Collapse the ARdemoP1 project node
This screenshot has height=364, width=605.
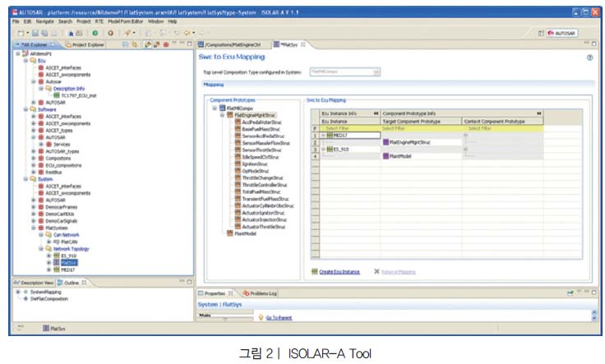18,53
